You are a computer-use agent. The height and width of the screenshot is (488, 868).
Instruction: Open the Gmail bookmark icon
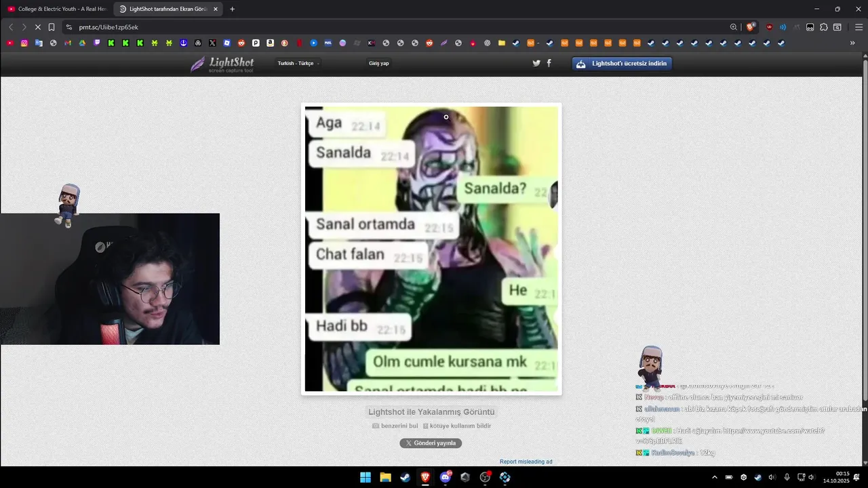click(68, 43)
